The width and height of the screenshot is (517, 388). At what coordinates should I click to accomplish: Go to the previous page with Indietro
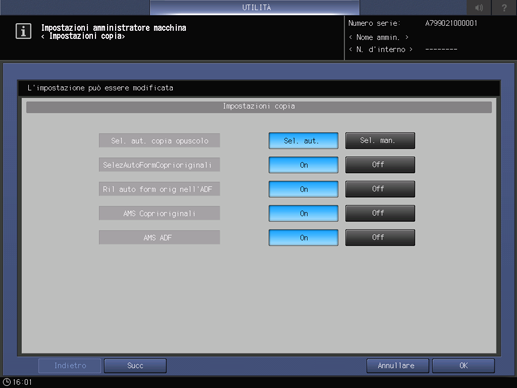[x=70, y=366]
